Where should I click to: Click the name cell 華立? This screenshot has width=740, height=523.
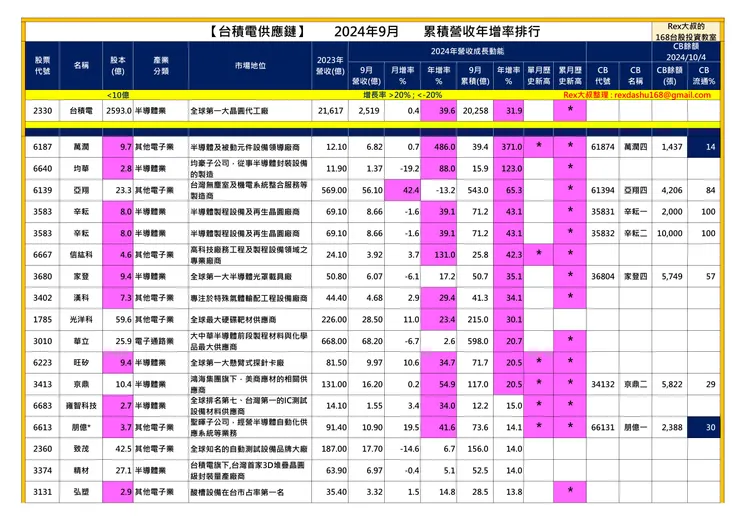pos(81,341)
